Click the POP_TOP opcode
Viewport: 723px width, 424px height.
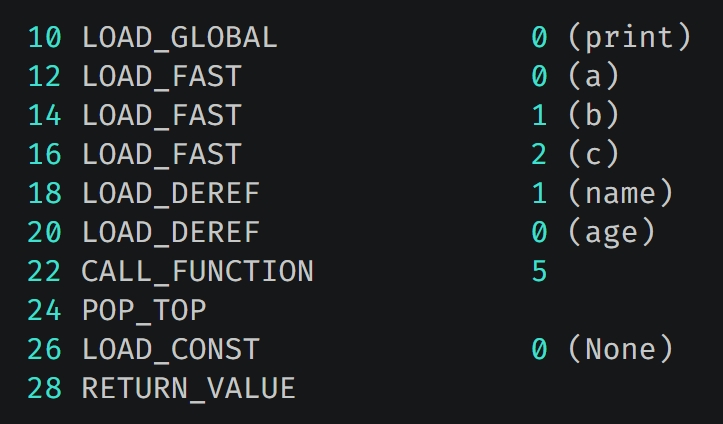click(x=144, y=310)
